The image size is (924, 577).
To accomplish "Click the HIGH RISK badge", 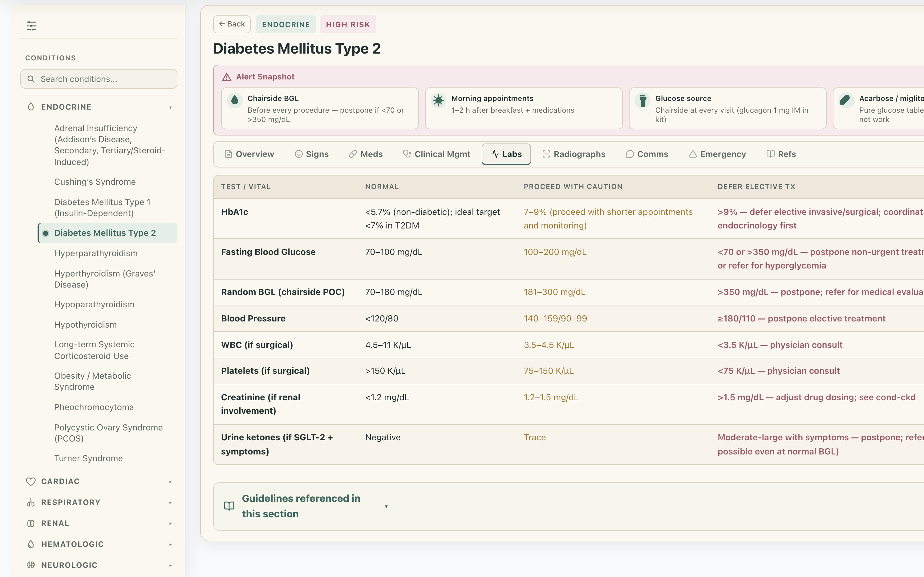I will click(x=348, y=24).
